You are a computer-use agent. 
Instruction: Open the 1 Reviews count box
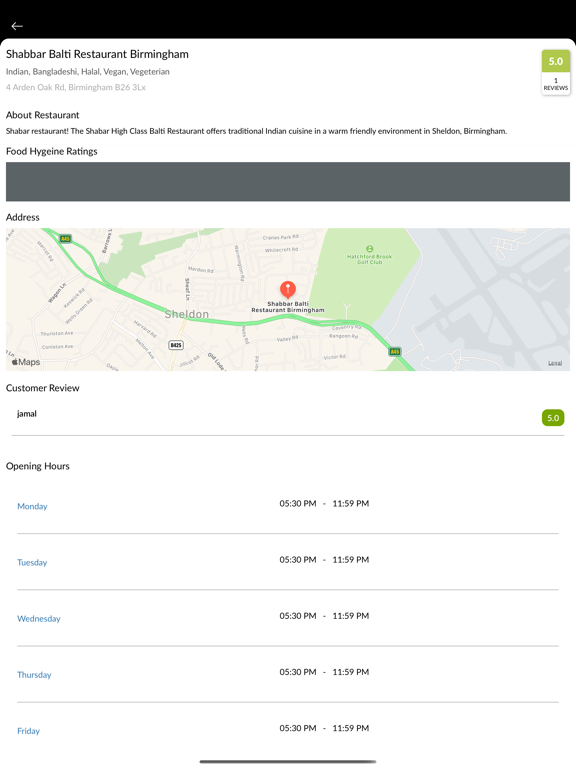point(556,84)
